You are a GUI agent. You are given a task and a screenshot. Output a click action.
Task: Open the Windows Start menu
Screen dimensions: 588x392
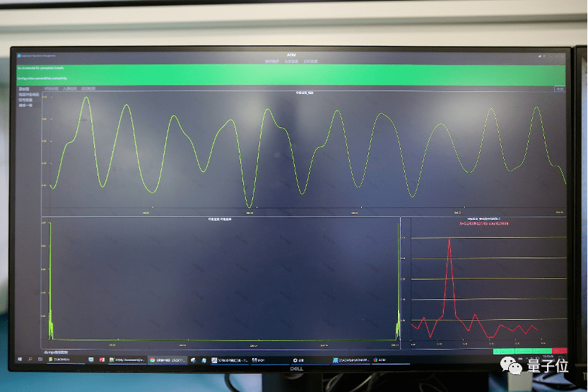pos(20,359)
